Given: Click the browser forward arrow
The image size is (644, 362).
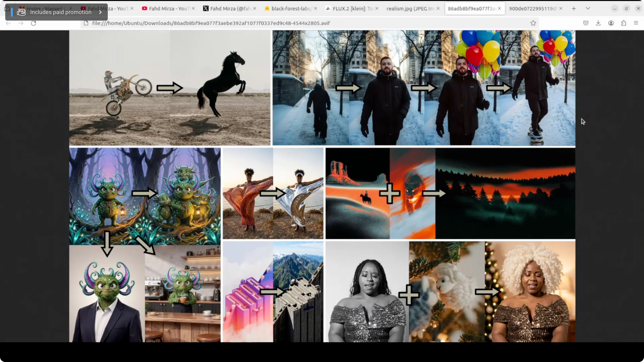Looking at the screenshot, I should 21,23.
